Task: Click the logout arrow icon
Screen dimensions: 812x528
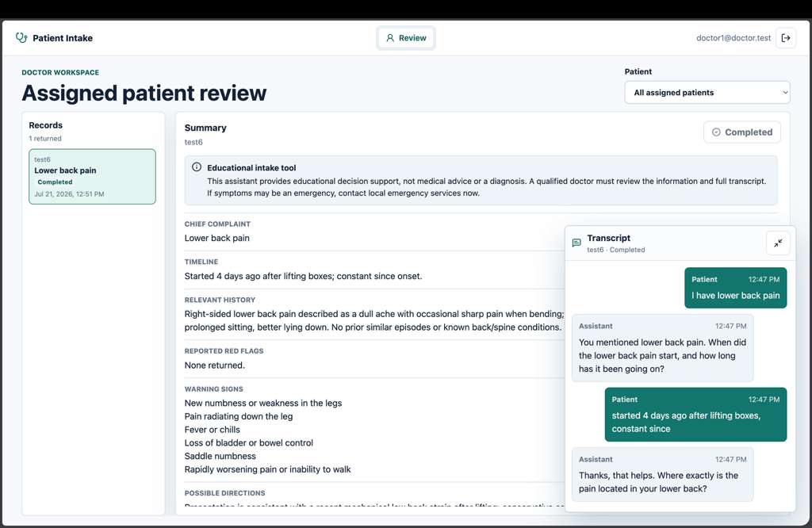Action: coord(786,38)
